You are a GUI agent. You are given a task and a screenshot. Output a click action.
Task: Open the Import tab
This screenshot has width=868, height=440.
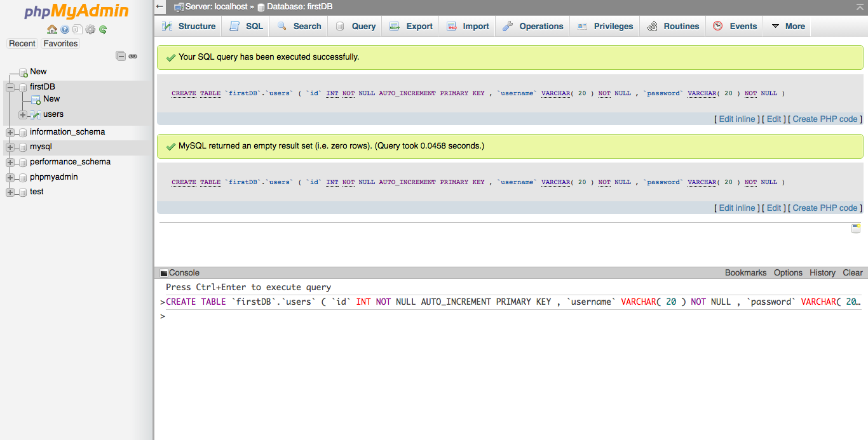[468, 26]
